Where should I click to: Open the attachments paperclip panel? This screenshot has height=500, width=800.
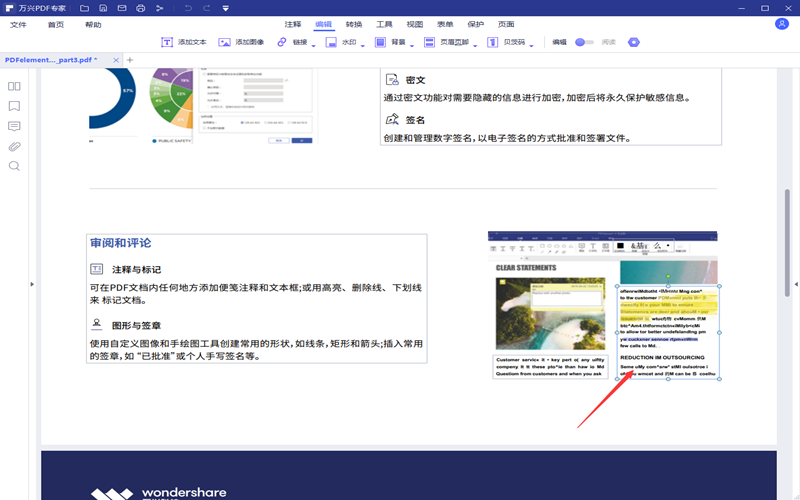point(14,146)
